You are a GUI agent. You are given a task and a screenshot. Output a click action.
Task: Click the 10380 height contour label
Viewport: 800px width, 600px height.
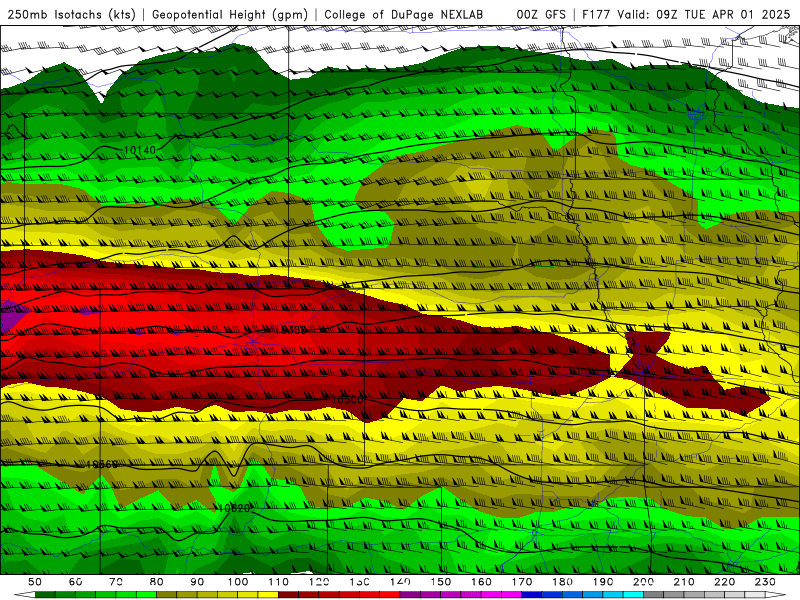coord(290,330)
